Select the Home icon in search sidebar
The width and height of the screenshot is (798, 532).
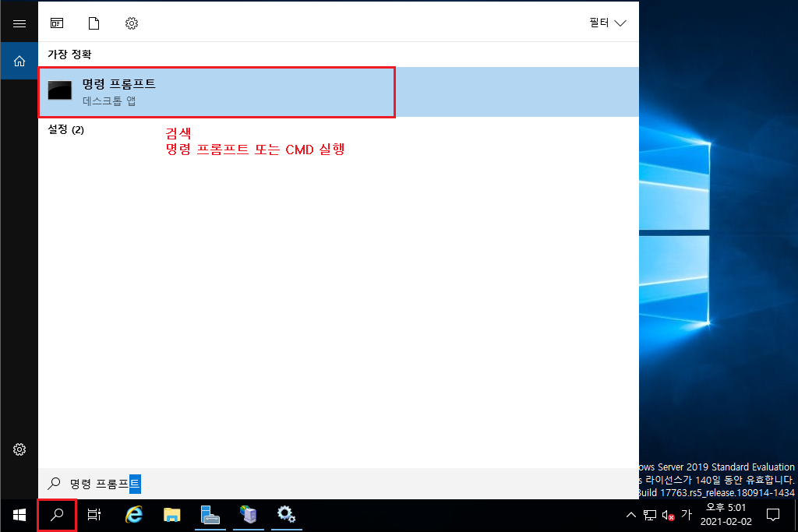(19, 61)
